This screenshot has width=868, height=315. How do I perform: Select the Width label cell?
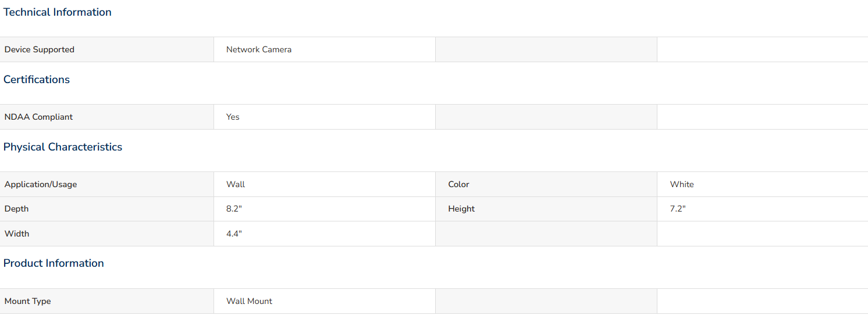tap(107, 234)
